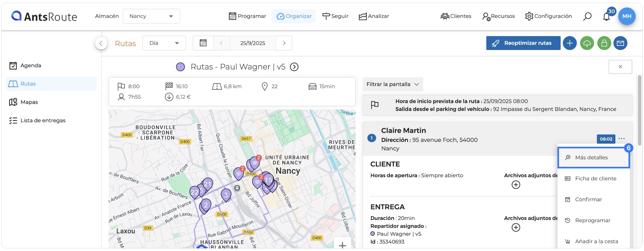Click the start flag 8:00 icon
Image resolution: width=644 pixels, height=251 pixels.
click(x=121, y=86)
